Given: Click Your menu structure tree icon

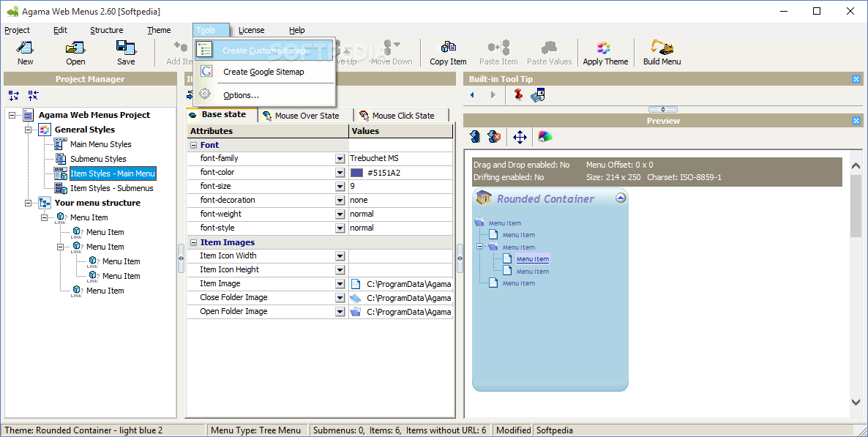Looking at the screenshot, I should [x=45, y=203].
